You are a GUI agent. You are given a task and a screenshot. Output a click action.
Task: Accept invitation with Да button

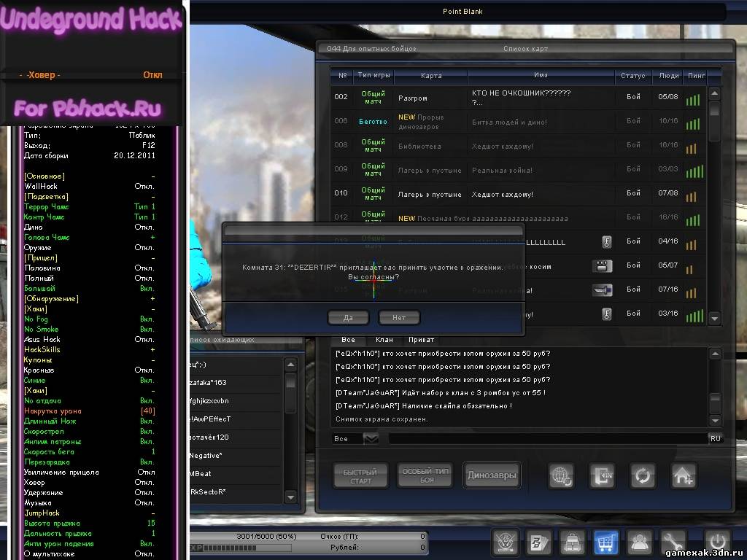click(x=348, y=317)
